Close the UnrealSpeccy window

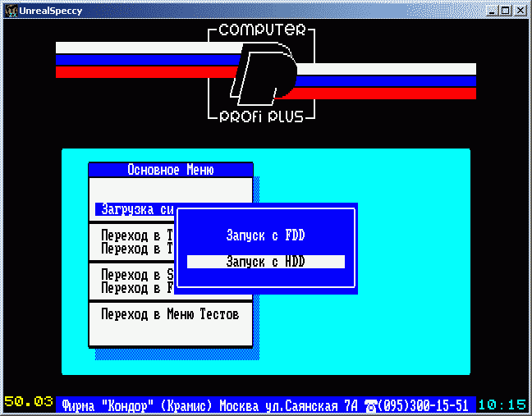[x=519, y=10]
